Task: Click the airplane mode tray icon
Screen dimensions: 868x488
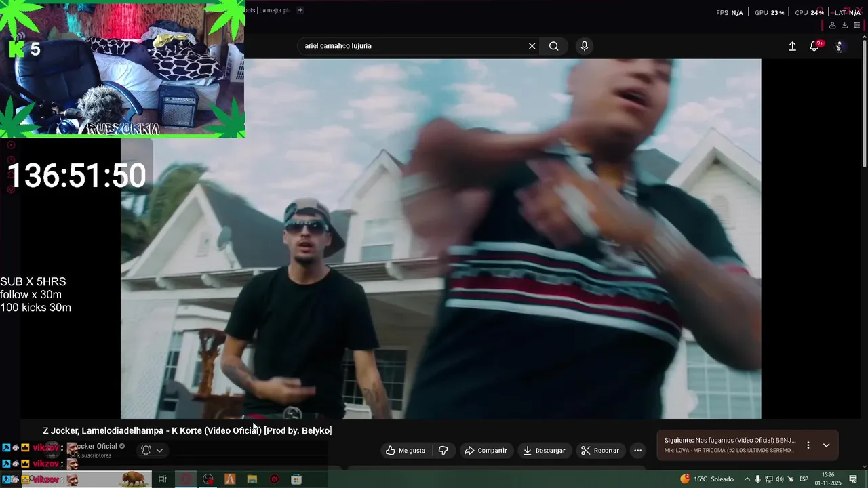Action: click(x=791, y=479)
